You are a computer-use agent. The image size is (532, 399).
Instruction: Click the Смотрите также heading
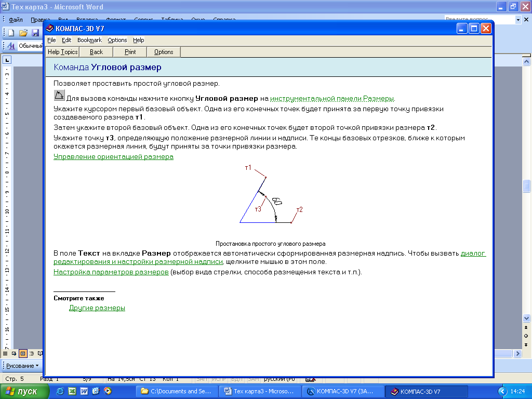point(79,298)
